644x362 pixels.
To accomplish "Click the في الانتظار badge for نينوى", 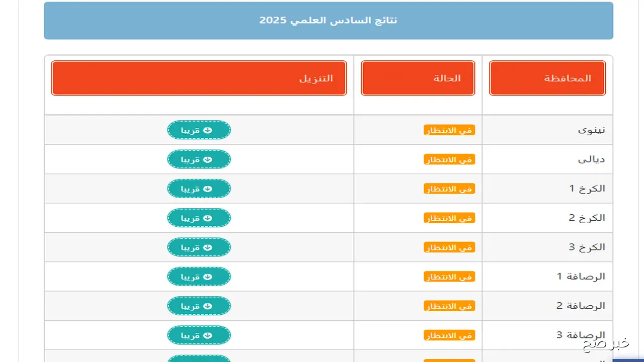I will pyautogui.click(x=449, y=130).
